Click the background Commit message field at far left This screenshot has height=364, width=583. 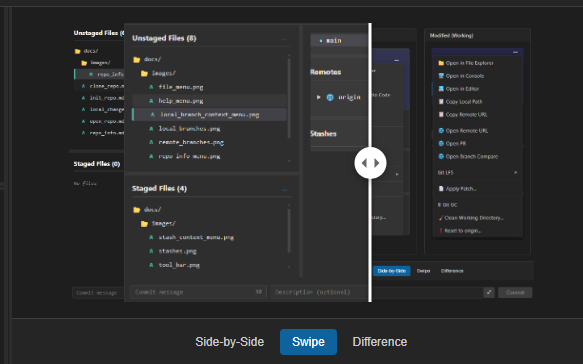coord(98,293)
